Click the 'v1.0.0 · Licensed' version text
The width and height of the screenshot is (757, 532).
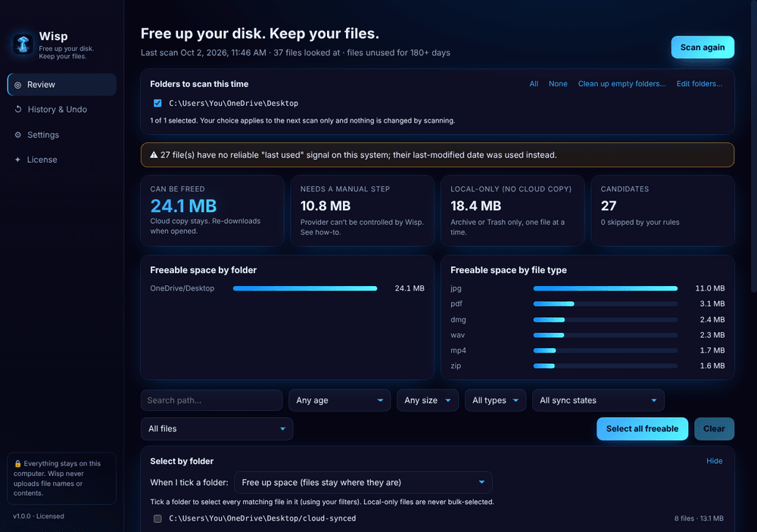39,516
